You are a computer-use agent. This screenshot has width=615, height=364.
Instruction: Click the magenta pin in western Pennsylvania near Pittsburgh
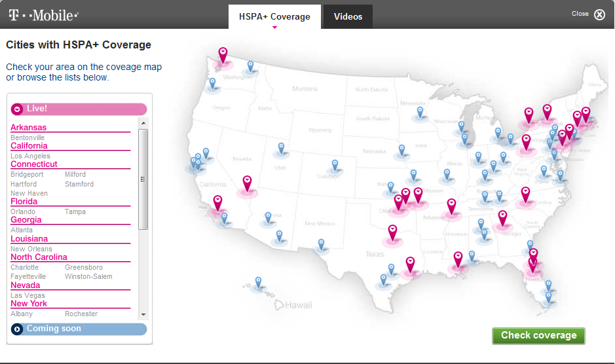tap(527, 142)
